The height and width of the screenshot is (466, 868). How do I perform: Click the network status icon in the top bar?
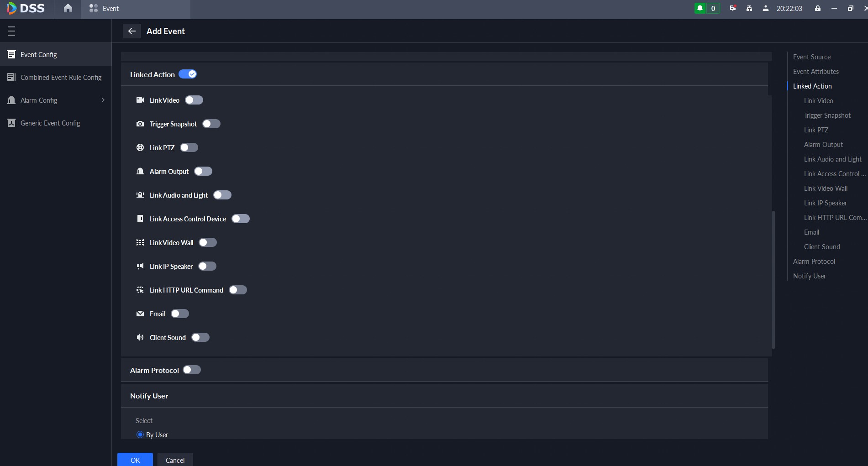[x=749, y=8]
